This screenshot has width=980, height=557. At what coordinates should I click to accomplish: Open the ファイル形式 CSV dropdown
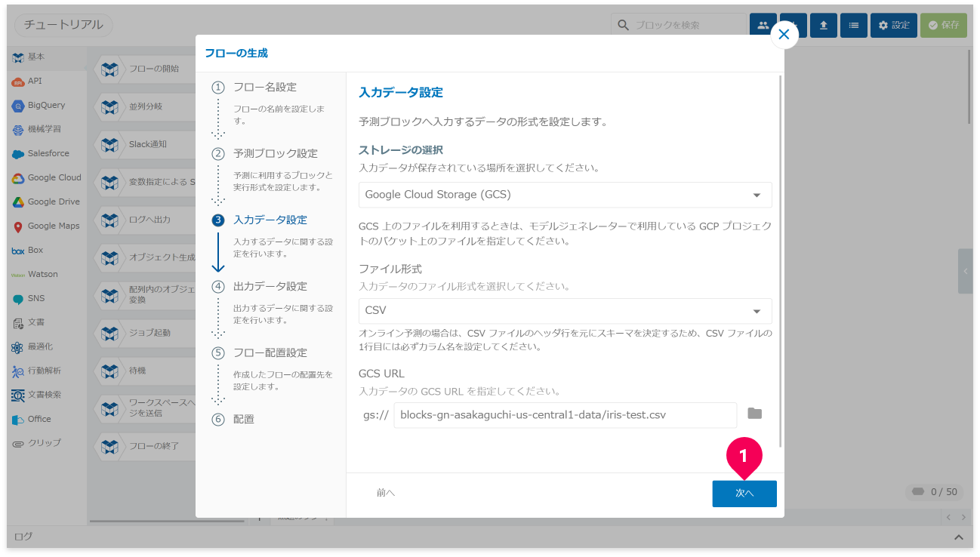tap(565, 311)
